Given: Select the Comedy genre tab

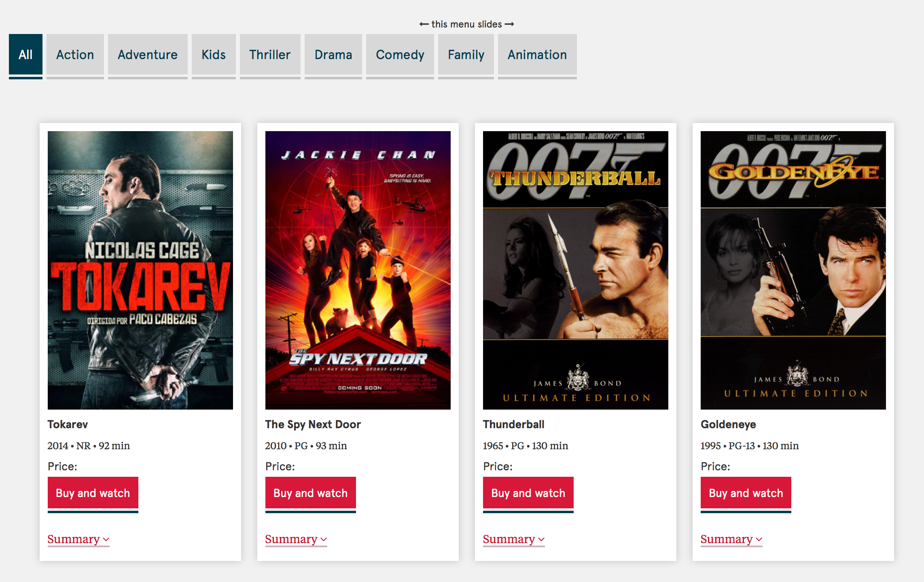Looking at the screenshot, I should (x=400, y=55).
